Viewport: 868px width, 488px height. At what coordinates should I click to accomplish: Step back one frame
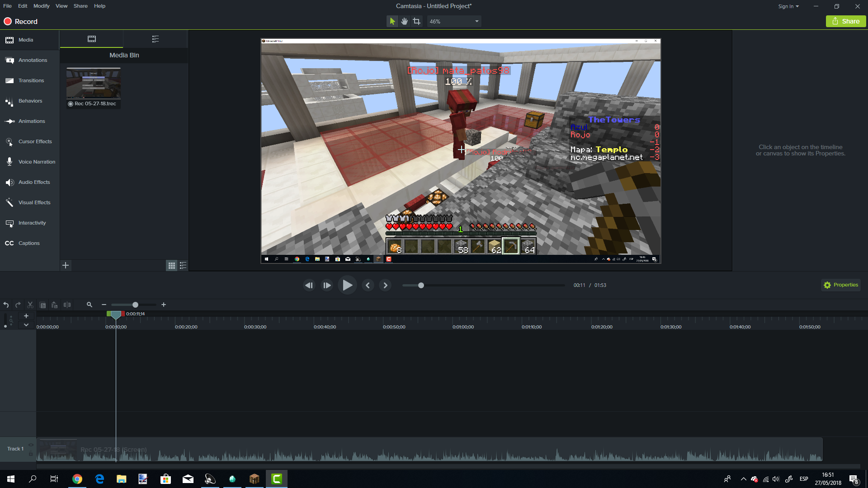(309, 285)
